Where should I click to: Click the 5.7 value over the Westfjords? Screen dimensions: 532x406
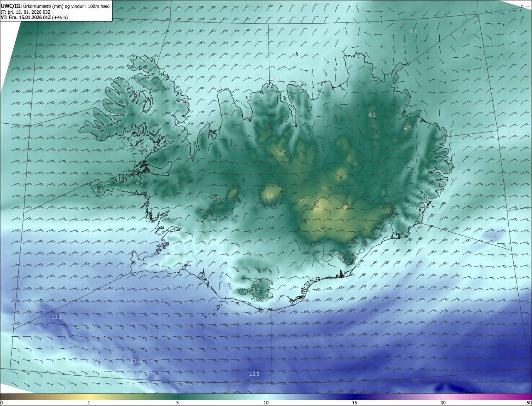127,103
